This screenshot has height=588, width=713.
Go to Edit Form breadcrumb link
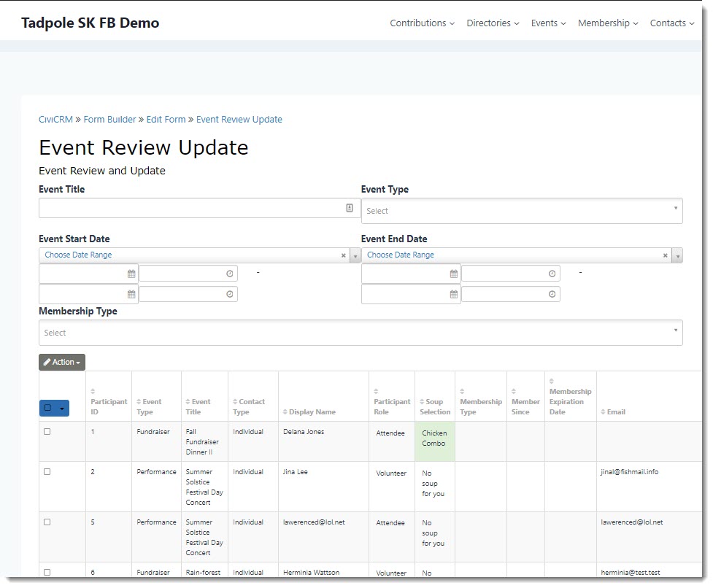point(166,120)
